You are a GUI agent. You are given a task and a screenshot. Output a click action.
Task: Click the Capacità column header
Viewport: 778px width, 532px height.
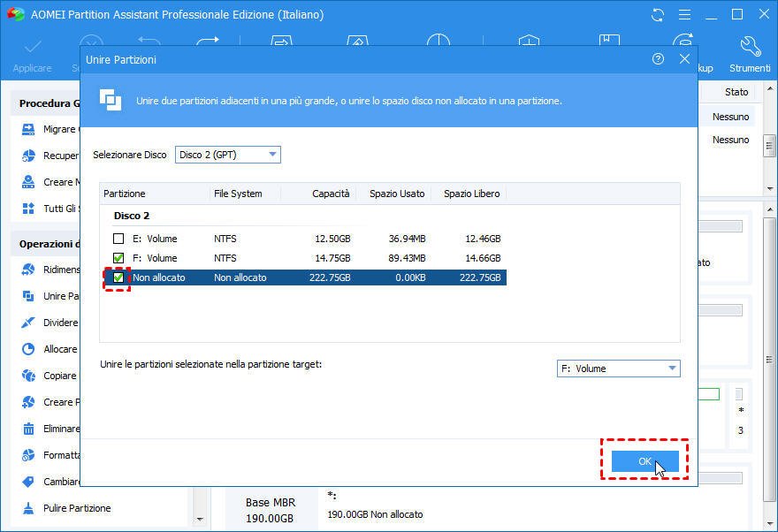331,194
